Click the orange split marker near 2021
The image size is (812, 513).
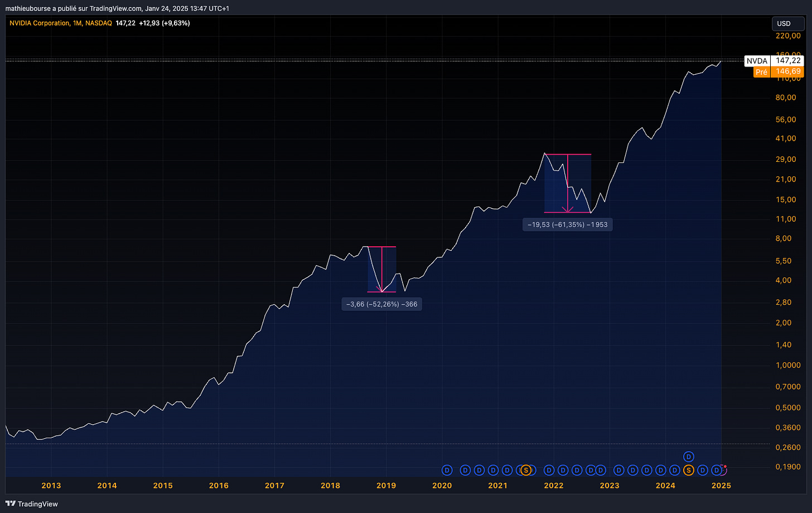point(525,471)
